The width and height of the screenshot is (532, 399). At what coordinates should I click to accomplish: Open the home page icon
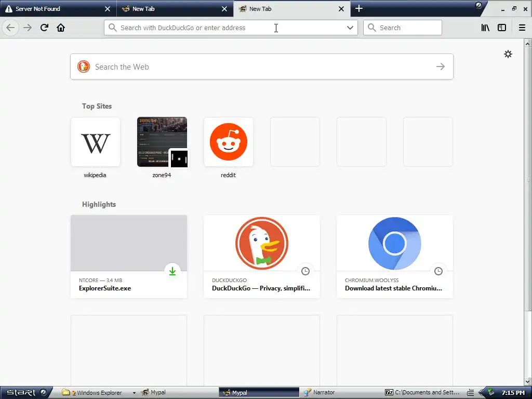pos(61,28)
